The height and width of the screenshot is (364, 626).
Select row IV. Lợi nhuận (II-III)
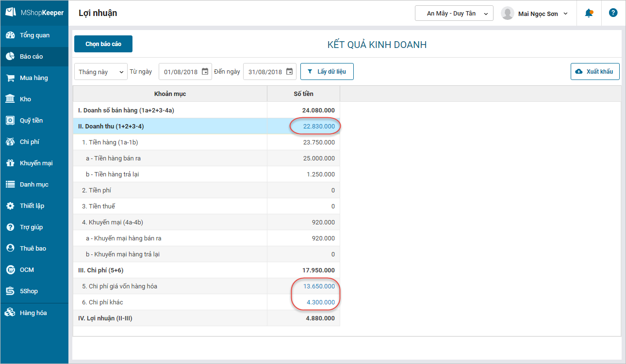point(207,318)
